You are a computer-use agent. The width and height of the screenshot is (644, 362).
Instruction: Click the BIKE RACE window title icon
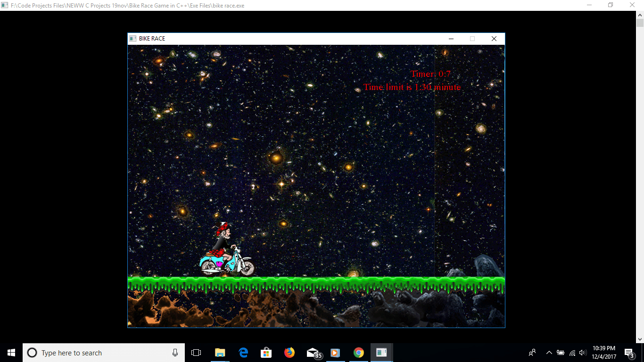133,39
